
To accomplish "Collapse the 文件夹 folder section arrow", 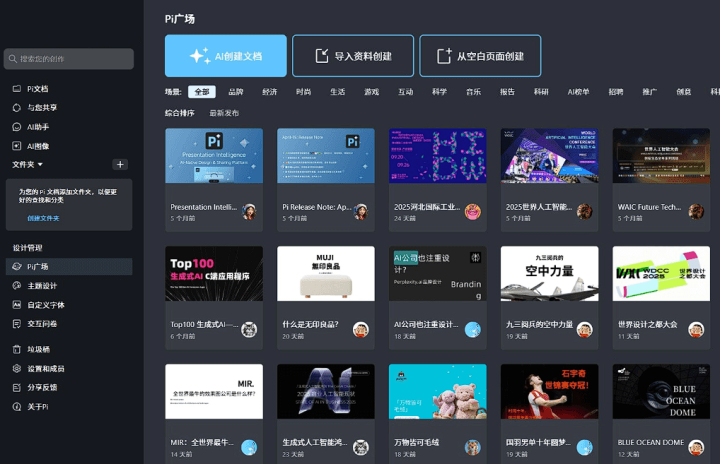I will coord(41,164).
